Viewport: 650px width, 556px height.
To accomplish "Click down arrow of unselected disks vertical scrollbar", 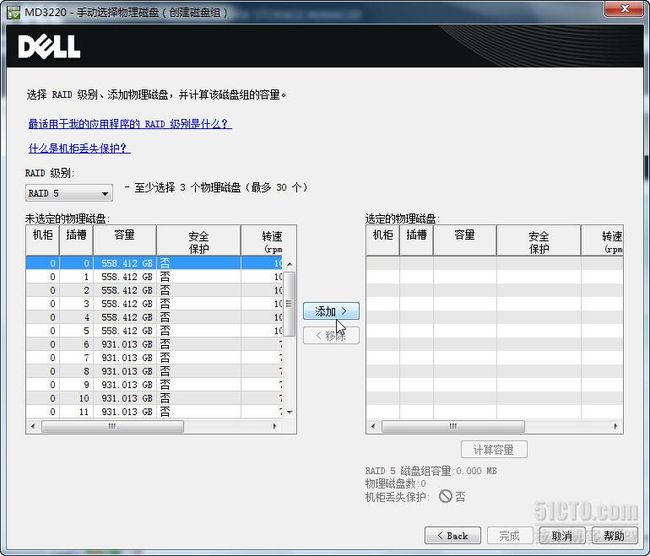I will (x=289, y=412).
